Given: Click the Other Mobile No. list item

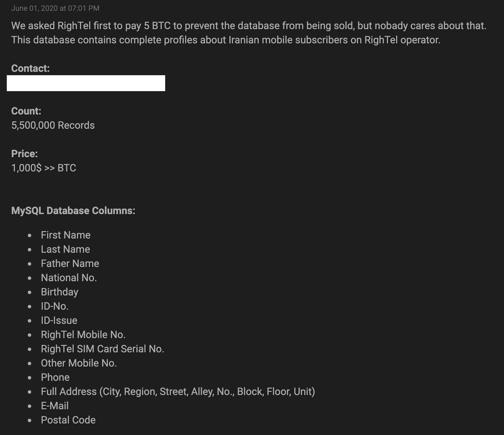Looking at the screenshot, I should click(79, 363).
